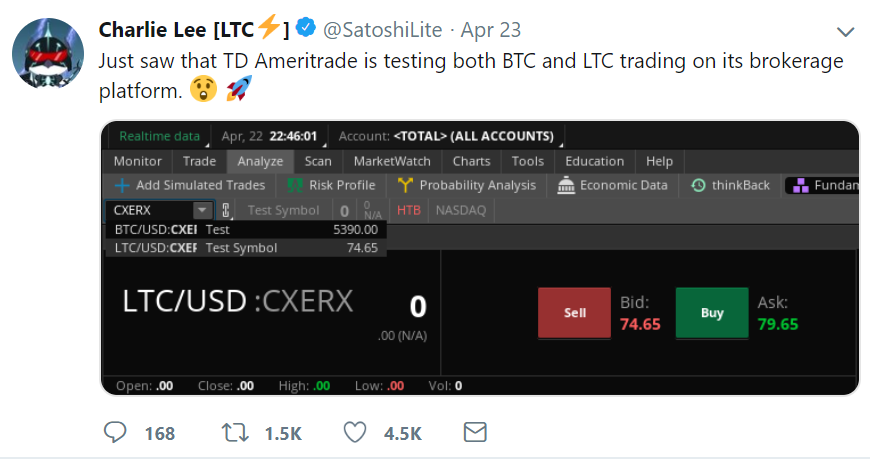Select the Trade tab
870x464 pixels.
coord(199,161)
